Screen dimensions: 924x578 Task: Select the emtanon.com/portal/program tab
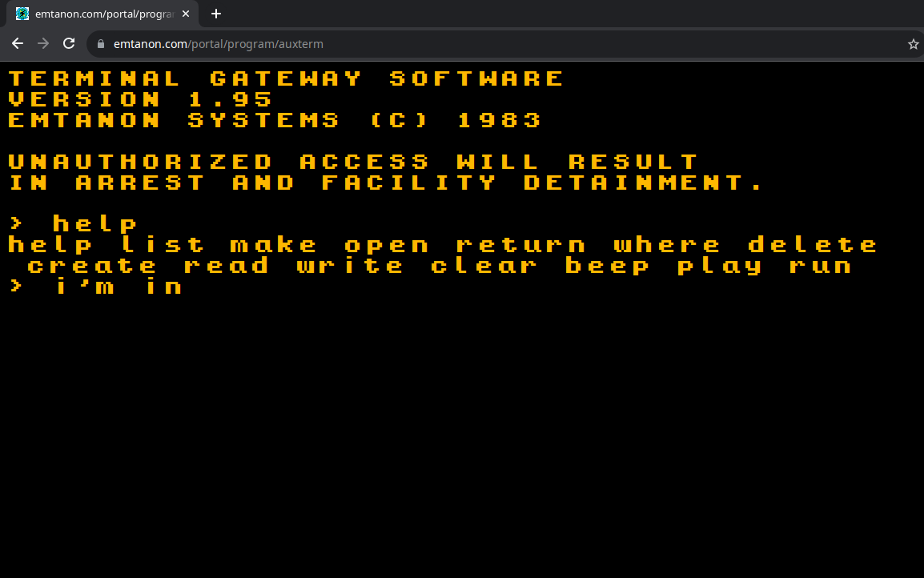click(x=104, y=14)
